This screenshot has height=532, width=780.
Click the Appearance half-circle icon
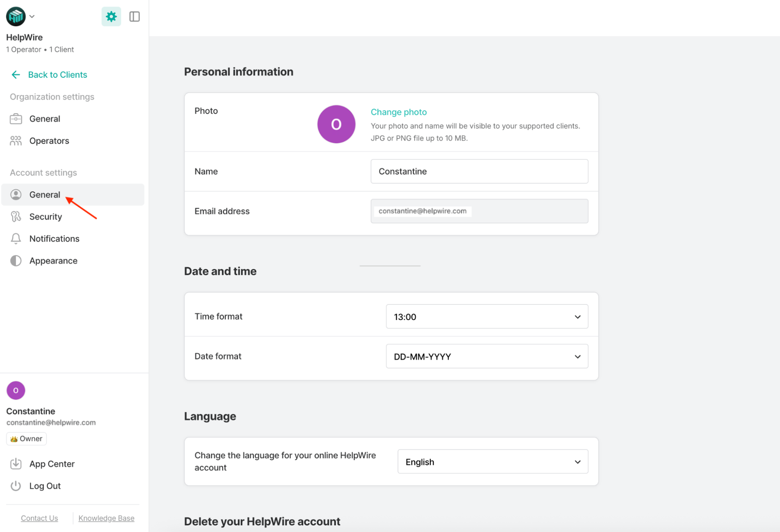click(16, 261)
